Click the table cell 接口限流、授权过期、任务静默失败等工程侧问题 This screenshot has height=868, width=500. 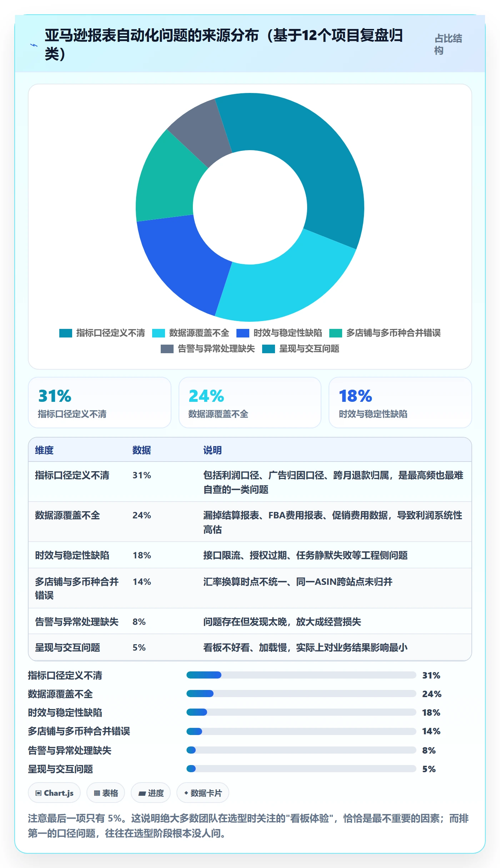coord(305,555)
